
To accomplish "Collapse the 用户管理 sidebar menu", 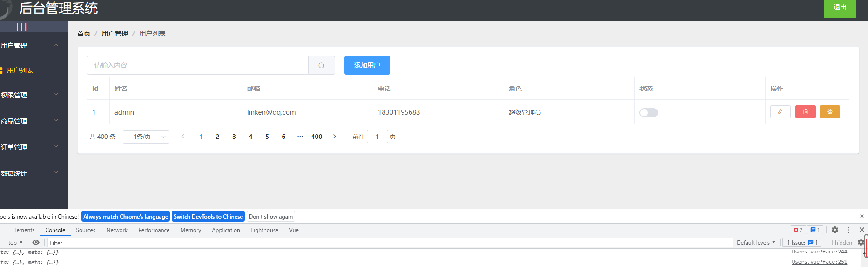I will 34,46.
